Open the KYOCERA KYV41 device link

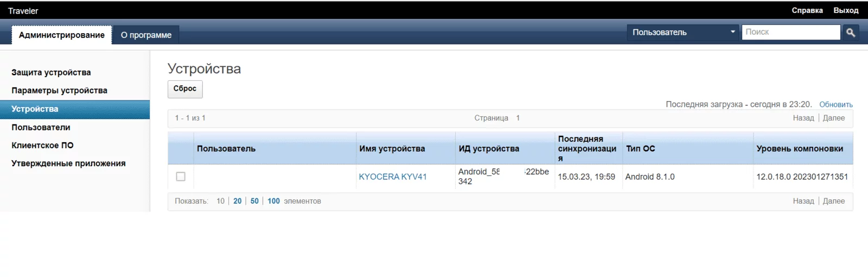[393, 177]
